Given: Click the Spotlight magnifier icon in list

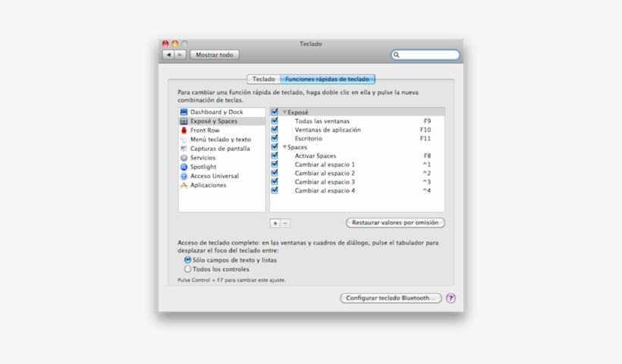Looking at the screenshot, I should point(184,167).
